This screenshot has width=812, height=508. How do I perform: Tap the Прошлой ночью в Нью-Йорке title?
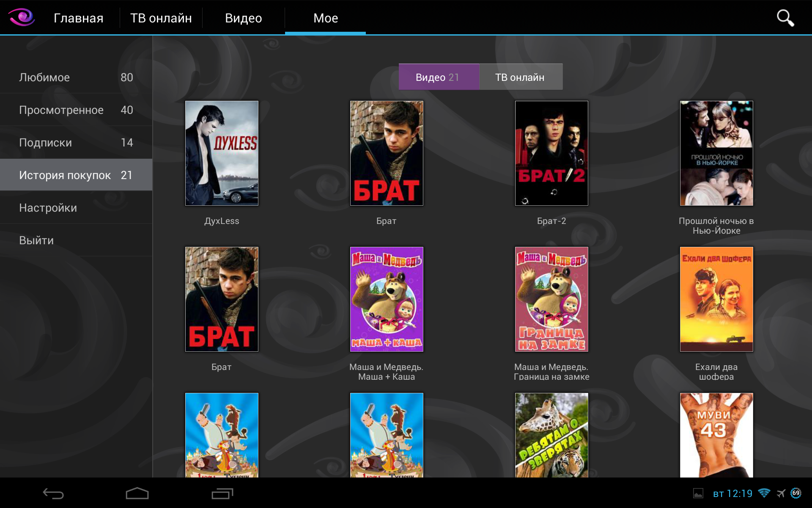point(716,226)
